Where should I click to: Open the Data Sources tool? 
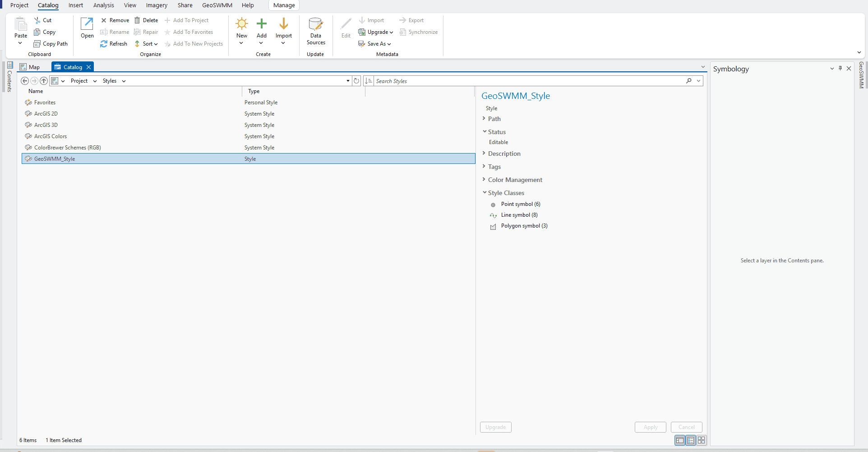pos(315,31)
